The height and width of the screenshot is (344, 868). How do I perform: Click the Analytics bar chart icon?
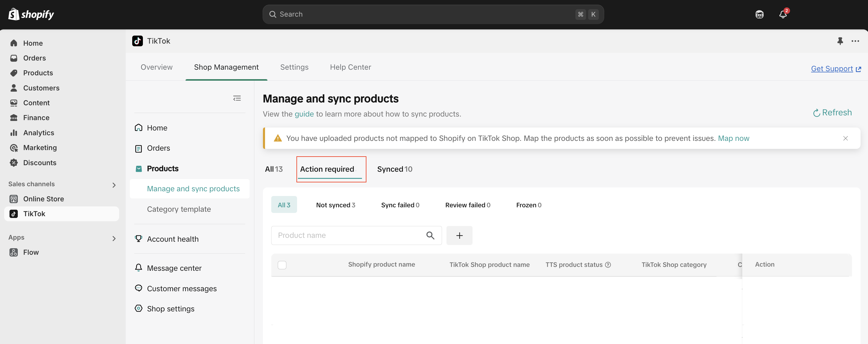click(14, 133)
